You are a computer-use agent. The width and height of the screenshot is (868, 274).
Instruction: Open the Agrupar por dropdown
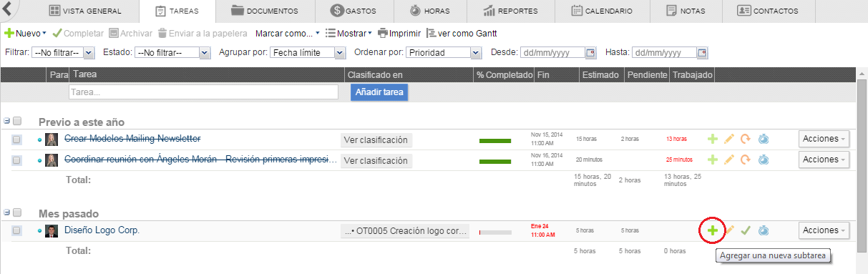tap(309, 52)
